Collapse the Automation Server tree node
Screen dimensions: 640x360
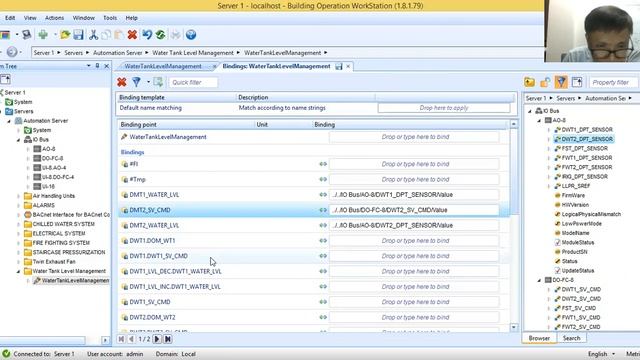coord(9,121)
